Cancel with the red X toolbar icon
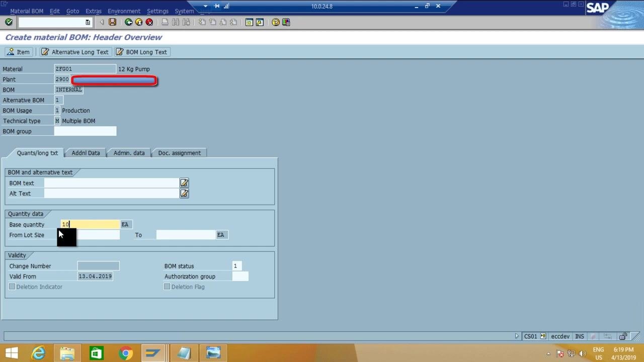Screen dimensions: 644x362 (149, 22)
